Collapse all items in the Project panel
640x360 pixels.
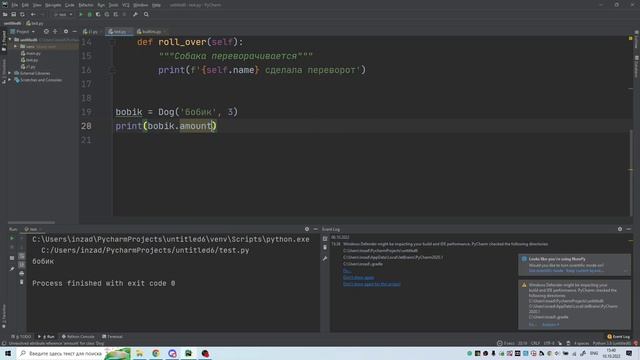pyautogui.click(x=55, y=31)
